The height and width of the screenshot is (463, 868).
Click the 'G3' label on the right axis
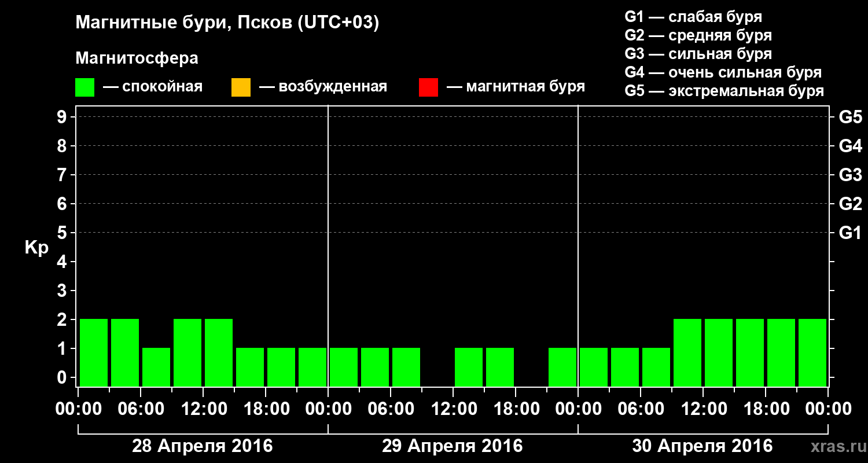[x=851, y=175]
